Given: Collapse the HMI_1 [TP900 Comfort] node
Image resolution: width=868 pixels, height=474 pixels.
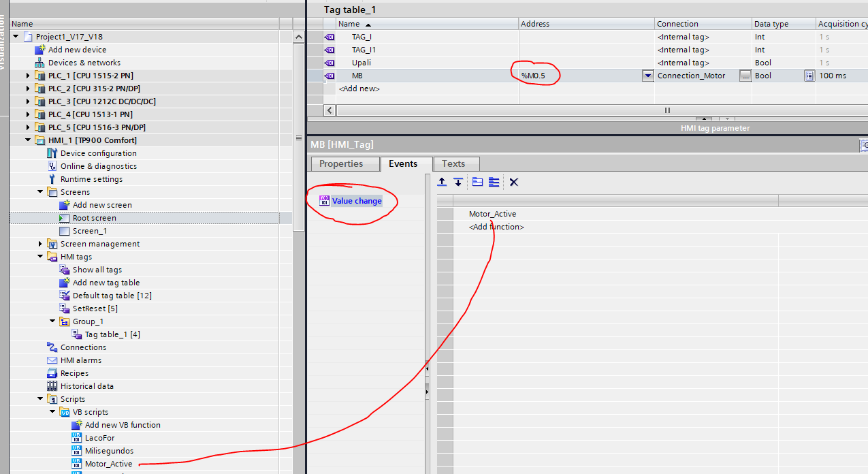Looking at the screenshot, I should tap(28, 140).
